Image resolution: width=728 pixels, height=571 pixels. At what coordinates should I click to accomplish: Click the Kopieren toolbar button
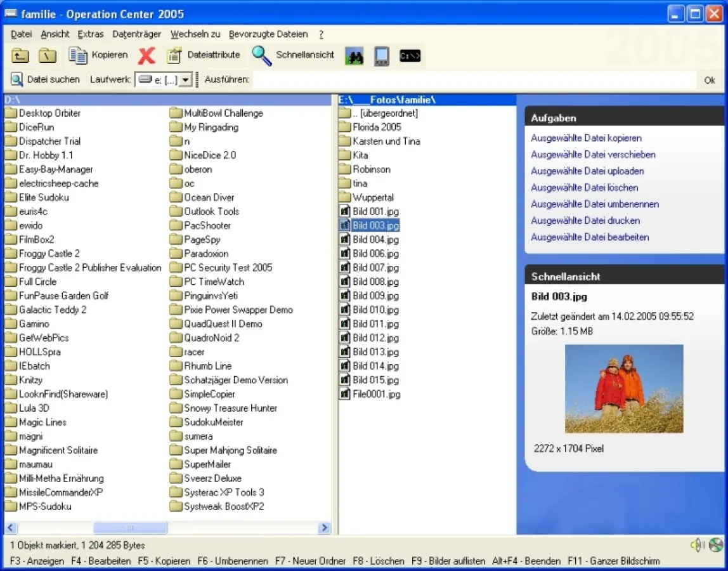(98, 55)
